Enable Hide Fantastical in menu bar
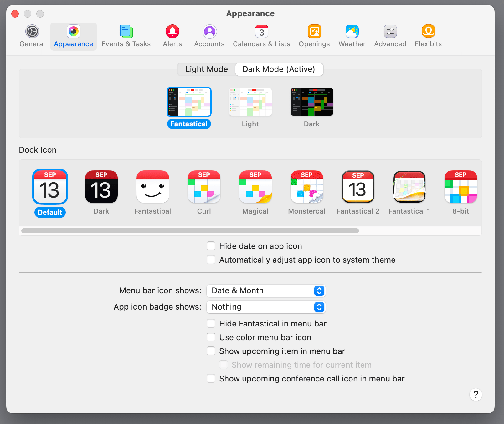The height and width of the screenshot is (424, 504). coord(211,324)
